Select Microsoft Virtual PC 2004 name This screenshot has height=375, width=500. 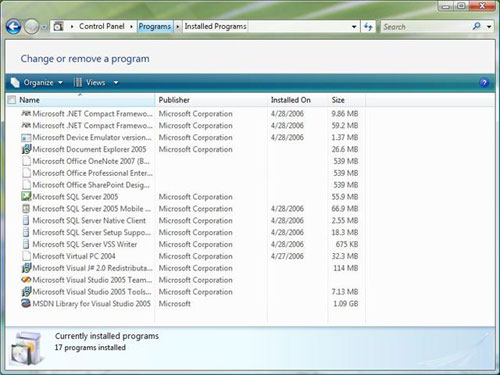[74, 256]
